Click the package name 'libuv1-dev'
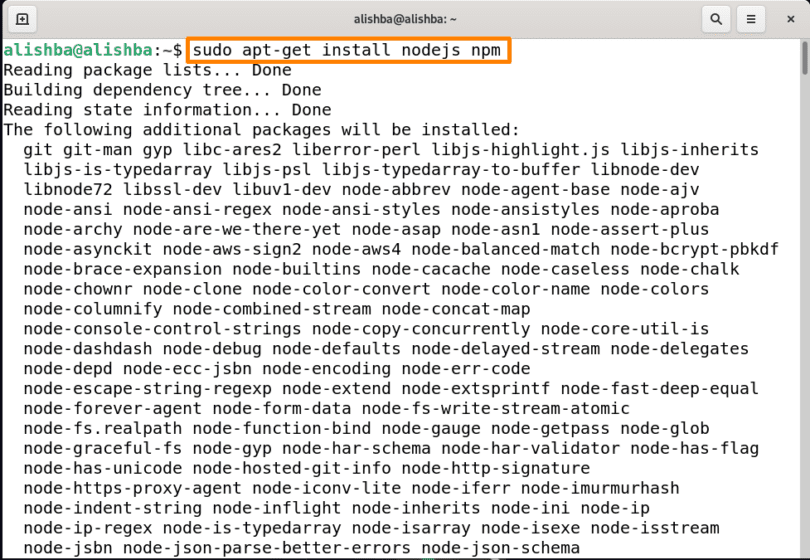 pyautogui.click(x=282, y=190)
